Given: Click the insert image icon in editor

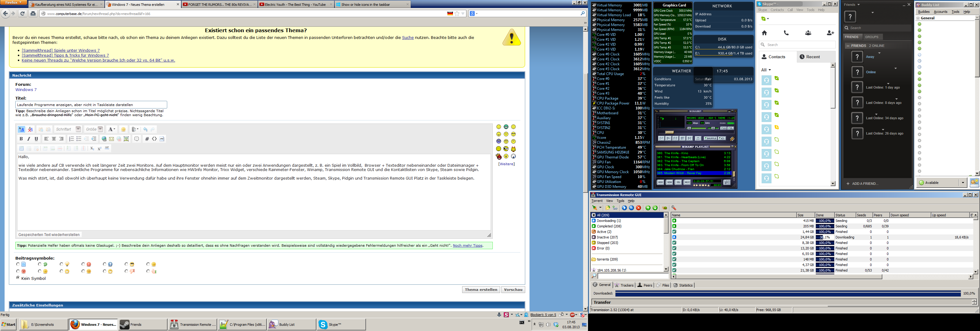Looking at the screenshot, I should (x=126, y=139).
